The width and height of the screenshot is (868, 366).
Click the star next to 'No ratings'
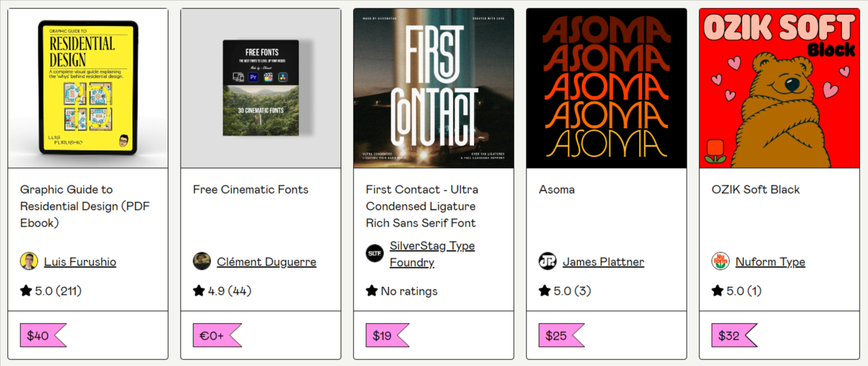point(371,291)
